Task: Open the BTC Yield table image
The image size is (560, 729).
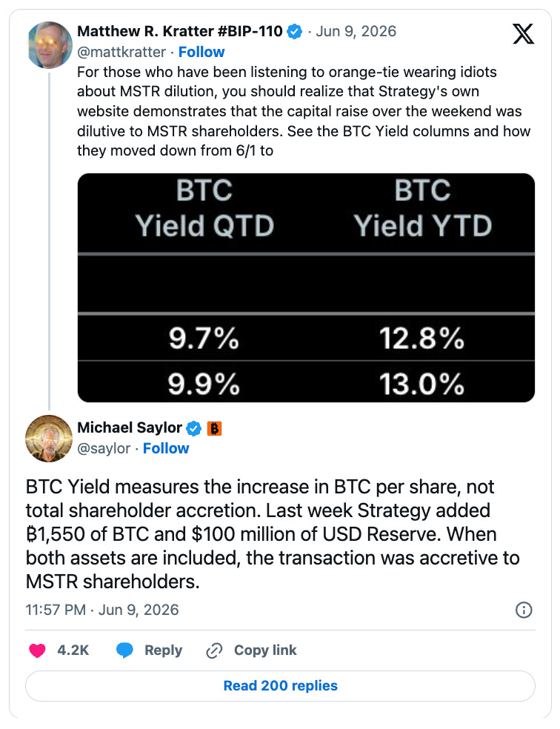Action: [x=306, y=287]
